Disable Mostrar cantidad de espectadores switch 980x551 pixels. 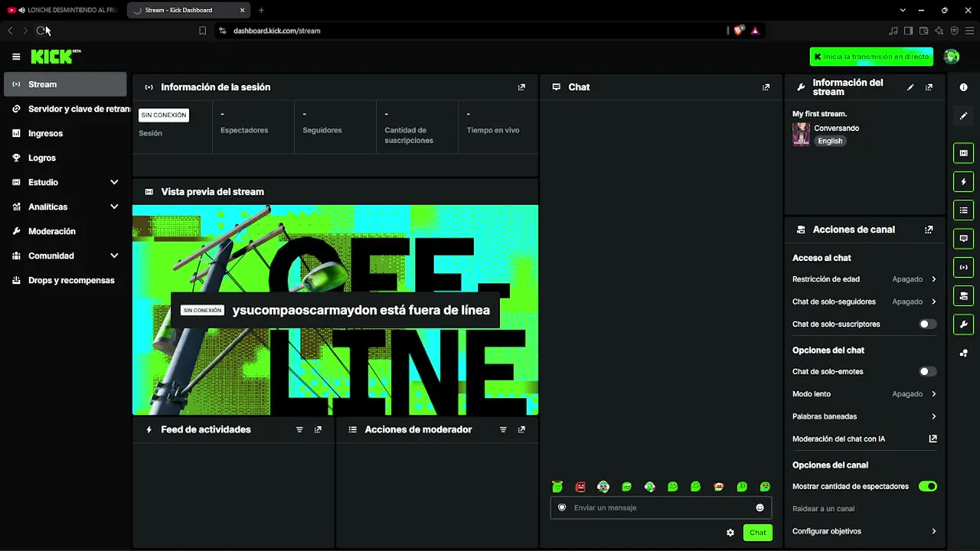(927, 486)
